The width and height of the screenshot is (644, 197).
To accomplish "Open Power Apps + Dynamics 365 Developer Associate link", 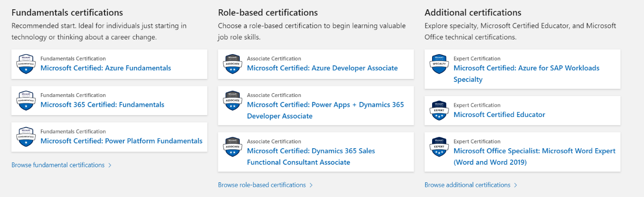I will [x=326, y=110].
